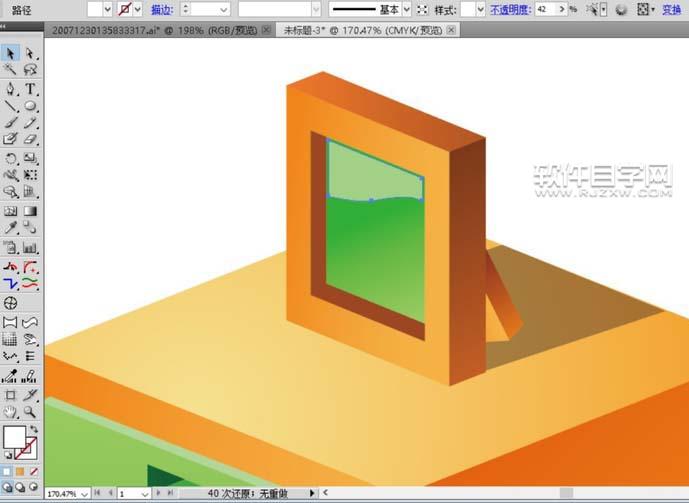Screen dimensions: 689x503
Task: Enable Draw Behind mode
Action: point(20,486)
